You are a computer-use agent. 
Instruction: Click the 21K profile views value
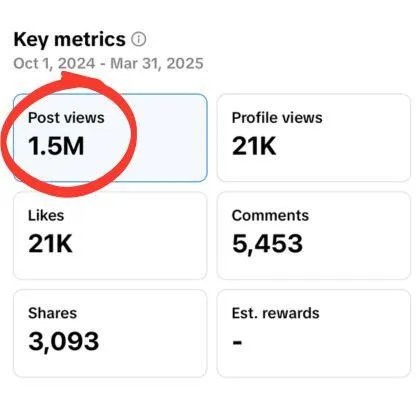pos(254,146)
